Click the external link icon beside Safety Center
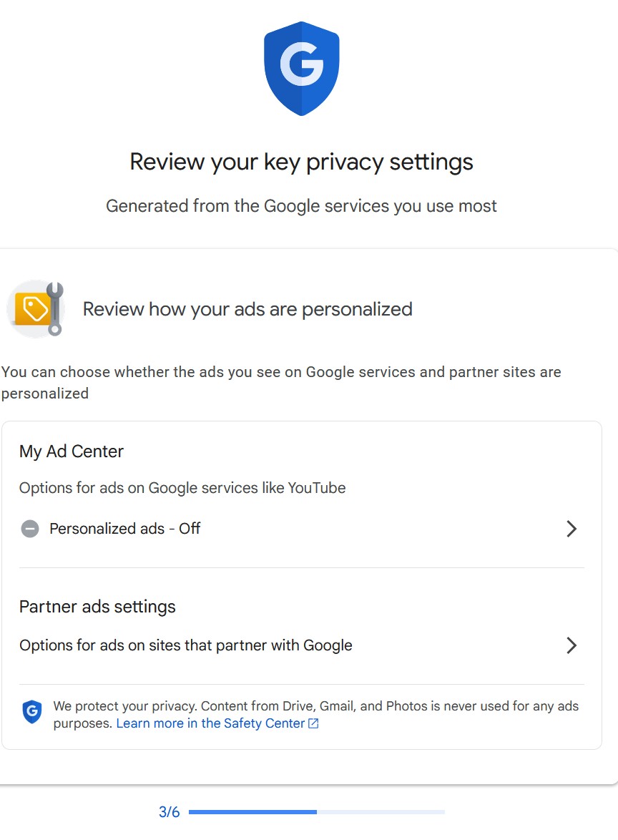 click(x=313, y=723)
